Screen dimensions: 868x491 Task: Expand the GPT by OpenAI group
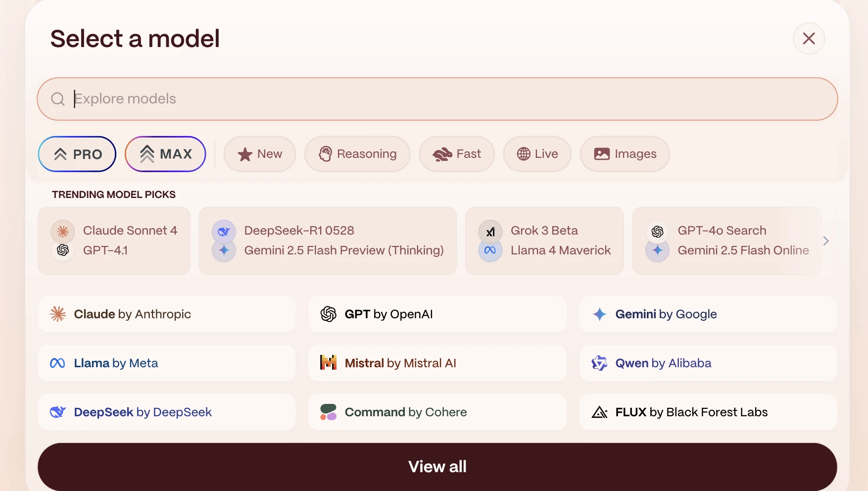437,314
